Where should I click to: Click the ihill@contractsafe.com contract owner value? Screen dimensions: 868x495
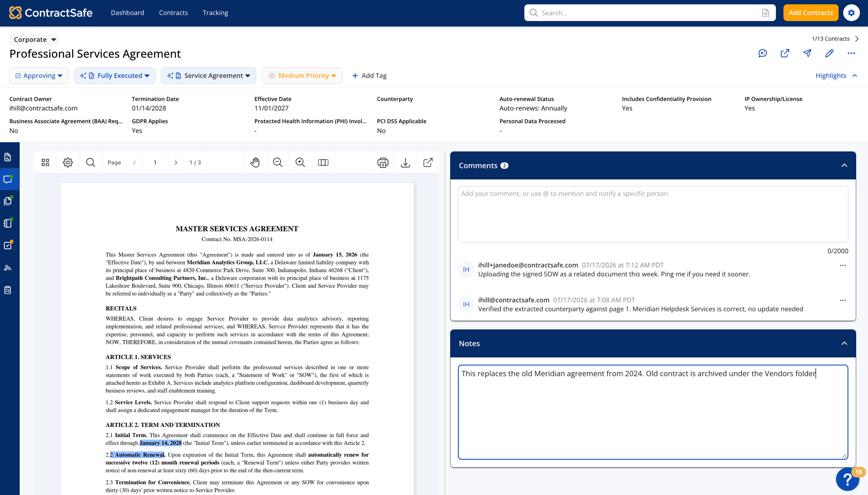point(44,108)
